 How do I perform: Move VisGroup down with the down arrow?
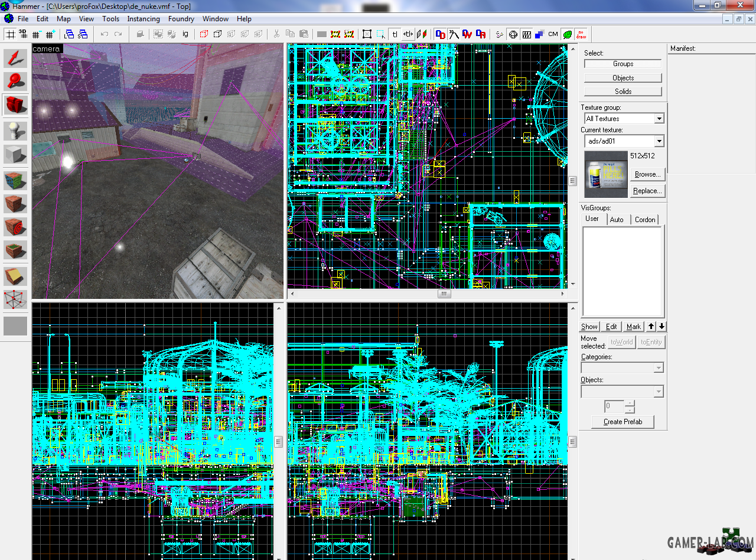(x=661, y=327)
